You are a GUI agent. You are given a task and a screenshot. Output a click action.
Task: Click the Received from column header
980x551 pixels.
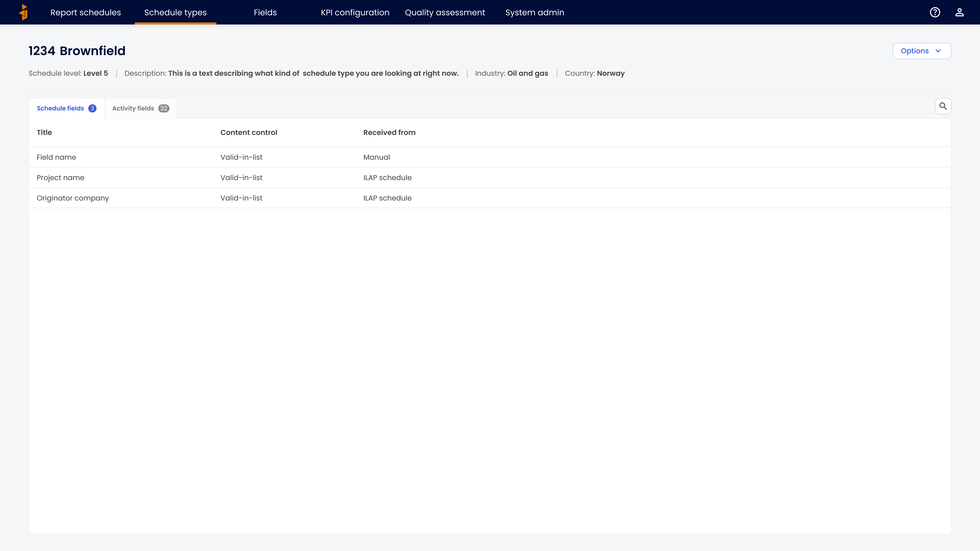(x=389, y=132)
